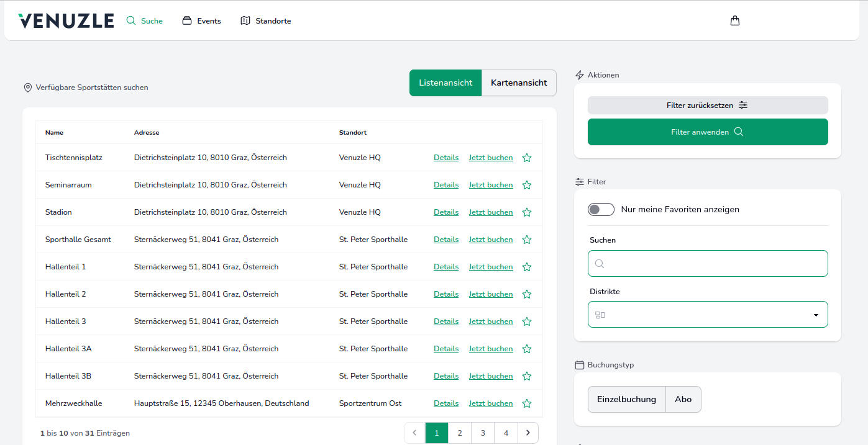Mark Mehrzweckhalle as favorite with star
Viewport: 868px width, 445px height.
[527, 403]
